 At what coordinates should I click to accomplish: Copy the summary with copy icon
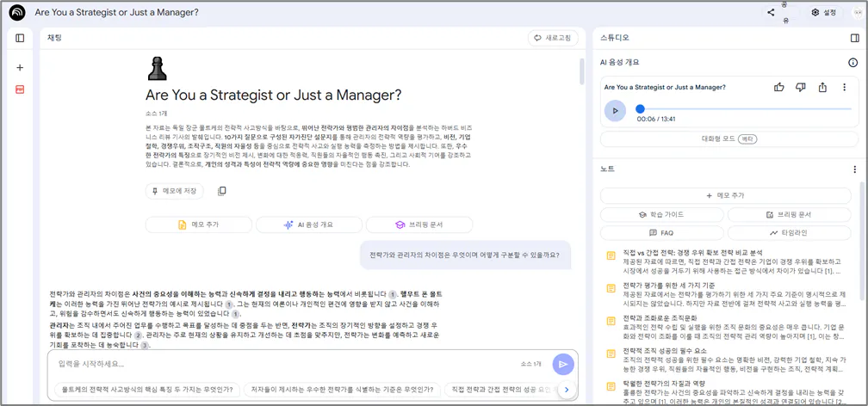tap(222, 191)
